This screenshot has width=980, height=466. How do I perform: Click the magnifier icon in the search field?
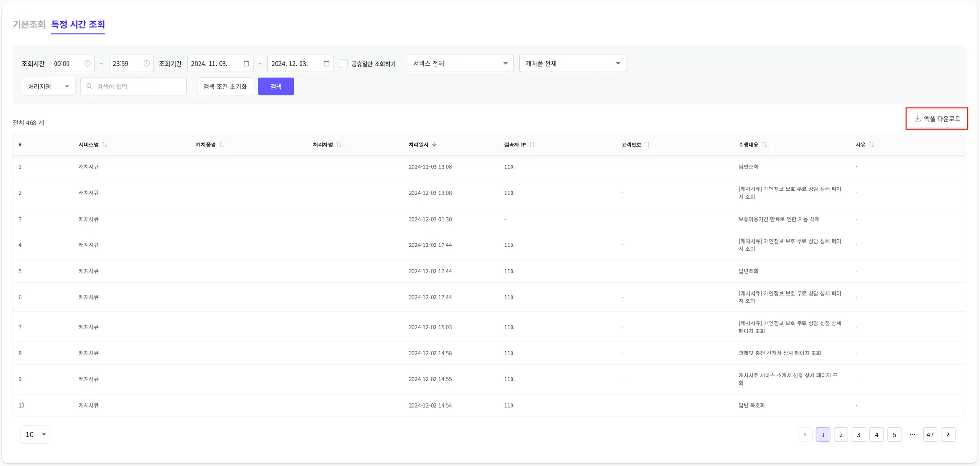pyautogui.click(x=89, y=87)
